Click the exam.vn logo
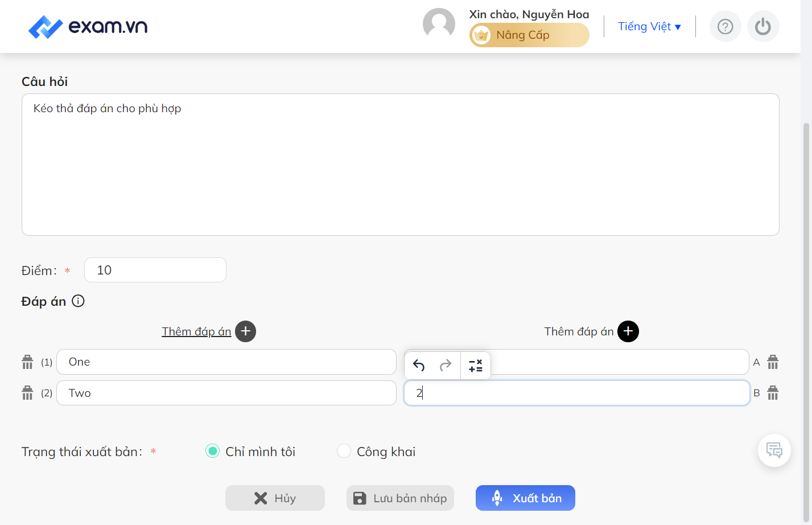 pos(88,26)
